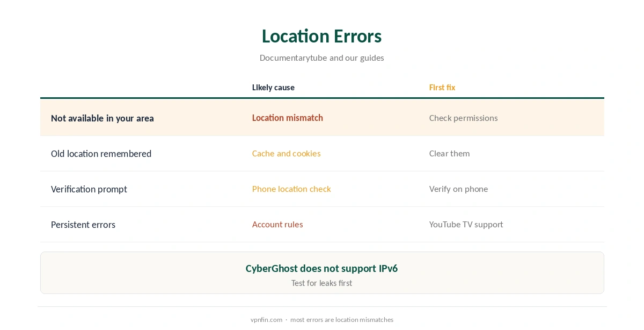Click the 'Test for leaks first' caption

click(321, 283)
